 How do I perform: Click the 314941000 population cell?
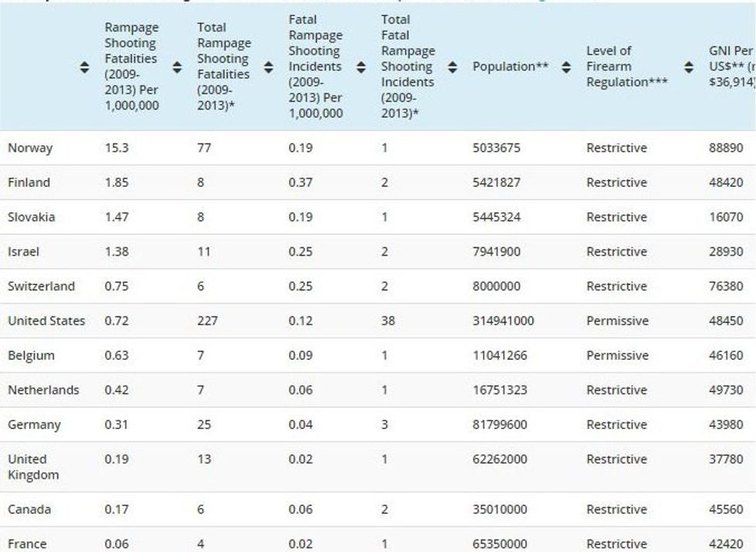pyautogui.click(x=503, y=320)
